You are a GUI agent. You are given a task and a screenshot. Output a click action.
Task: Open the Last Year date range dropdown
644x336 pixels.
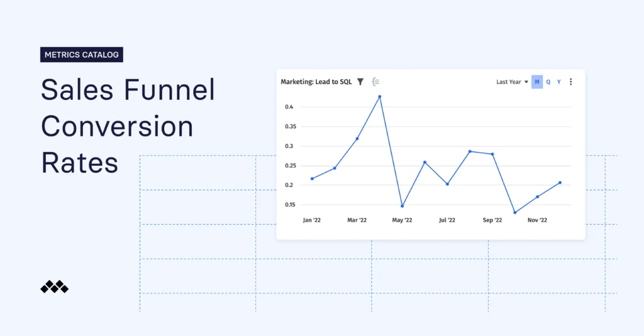[x=512, y=82]
